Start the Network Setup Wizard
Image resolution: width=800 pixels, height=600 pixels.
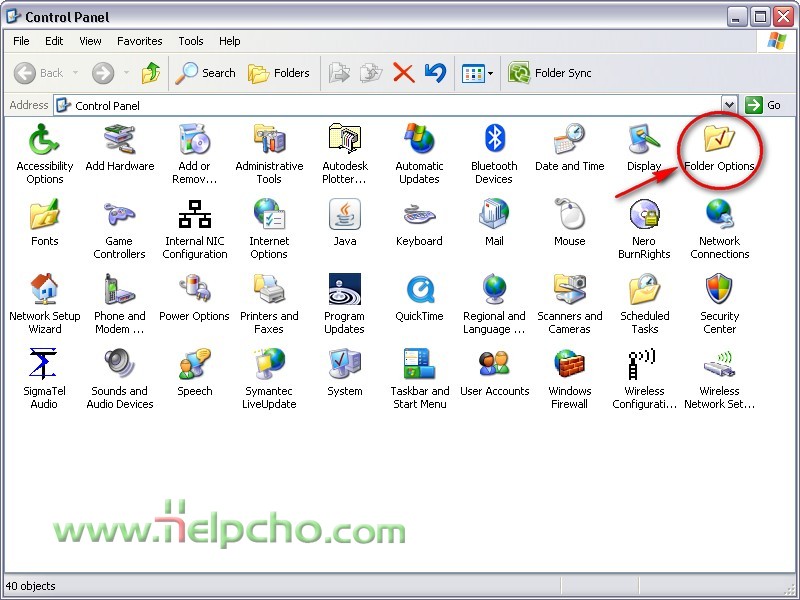tap(44, 304)
